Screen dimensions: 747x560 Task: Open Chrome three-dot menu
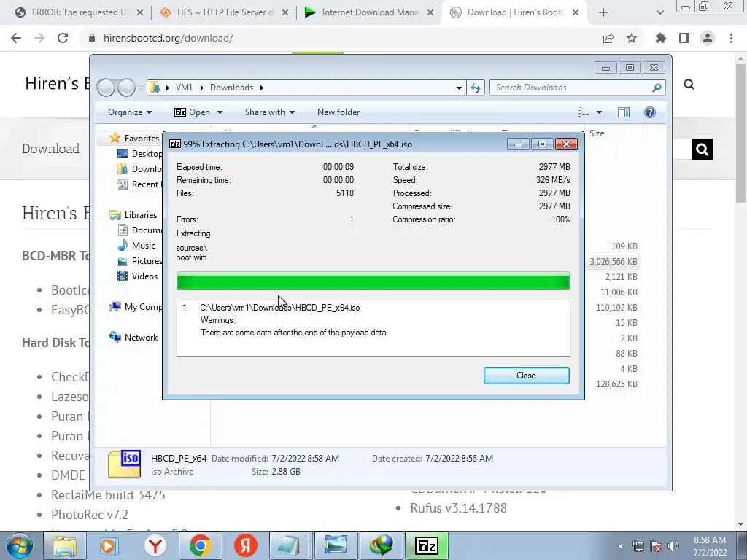[x=731, y=38]
